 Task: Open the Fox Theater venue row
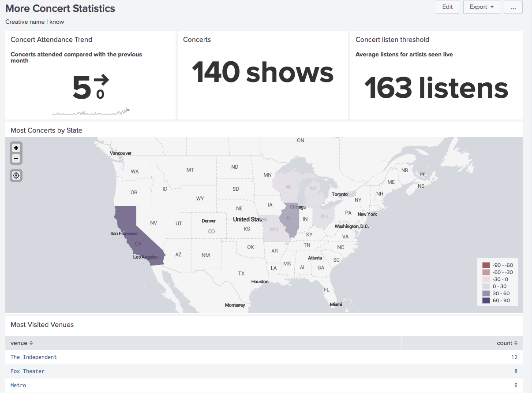[264, 371]
